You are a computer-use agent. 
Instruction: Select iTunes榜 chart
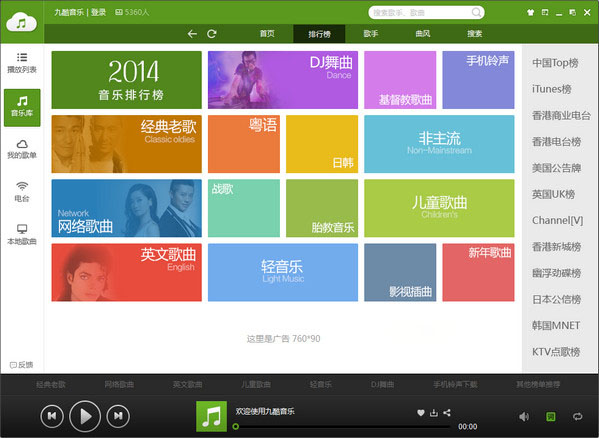point(552,89)
